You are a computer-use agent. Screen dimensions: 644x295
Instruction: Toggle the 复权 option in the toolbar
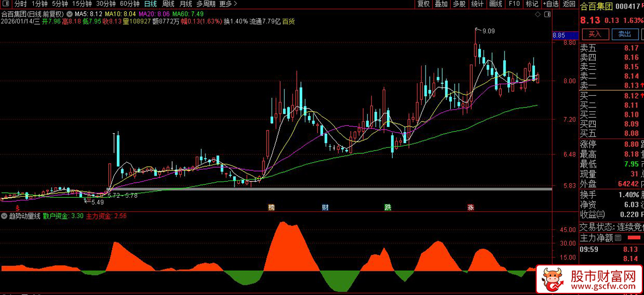423,4
